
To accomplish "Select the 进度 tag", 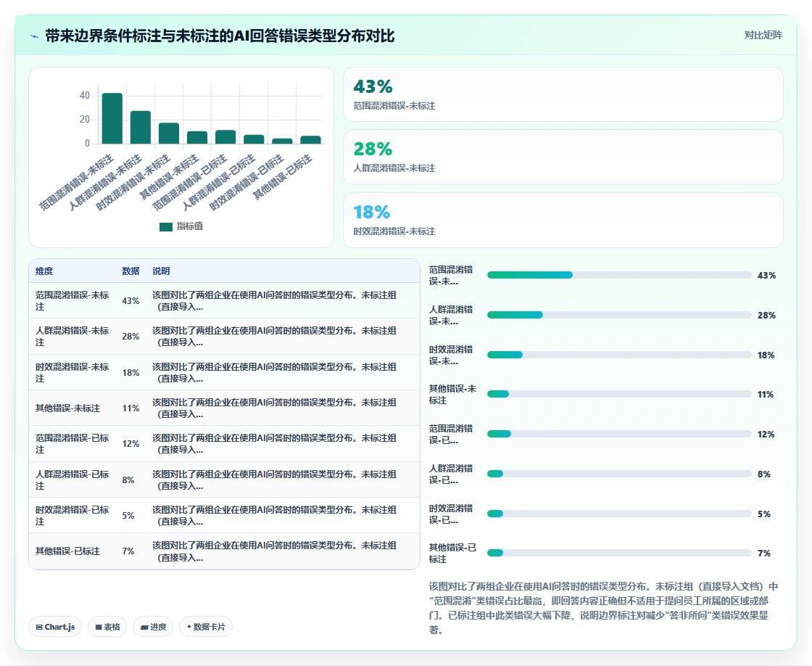I will point(153,627).
